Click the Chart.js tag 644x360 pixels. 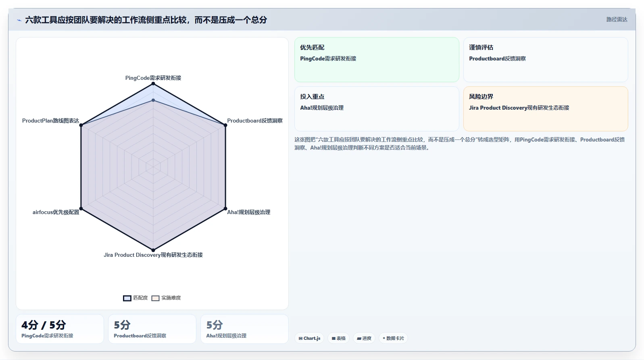pyautogui.click(x=309, y=338)
